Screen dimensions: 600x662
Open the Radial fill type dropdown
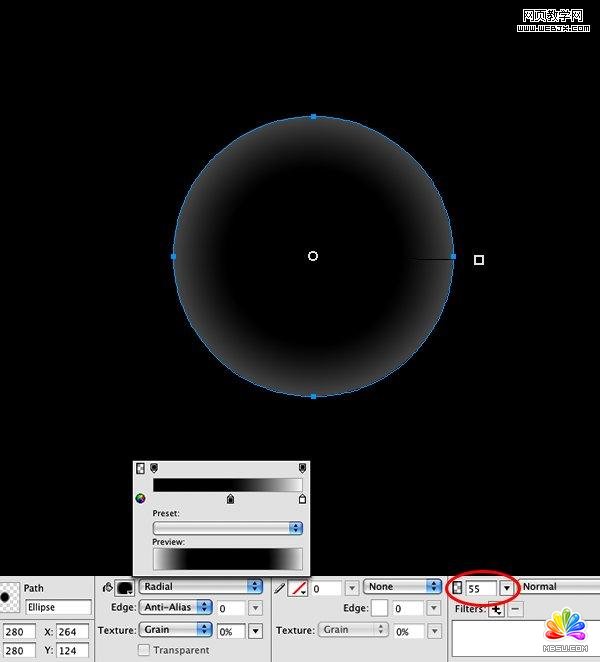pos(200,587)
